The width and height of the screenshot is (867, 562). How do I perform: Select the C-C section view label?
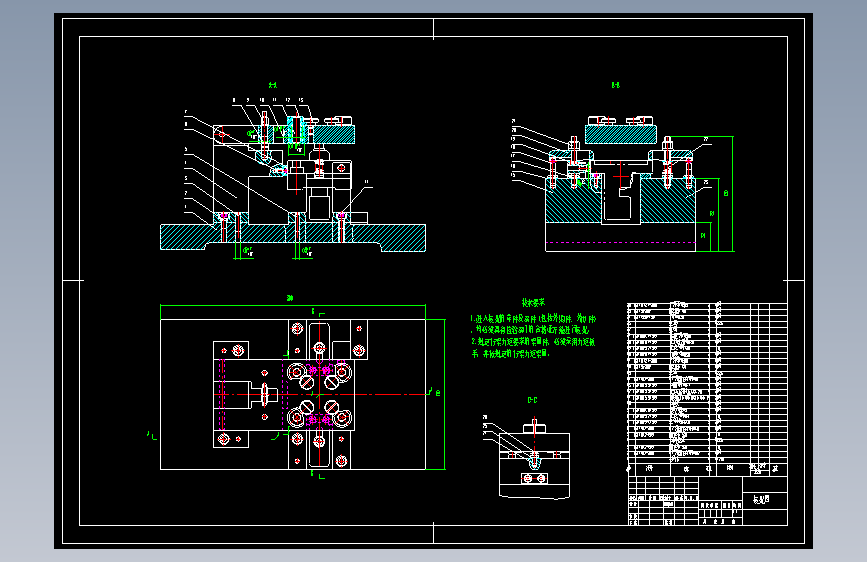coord(532,400)
